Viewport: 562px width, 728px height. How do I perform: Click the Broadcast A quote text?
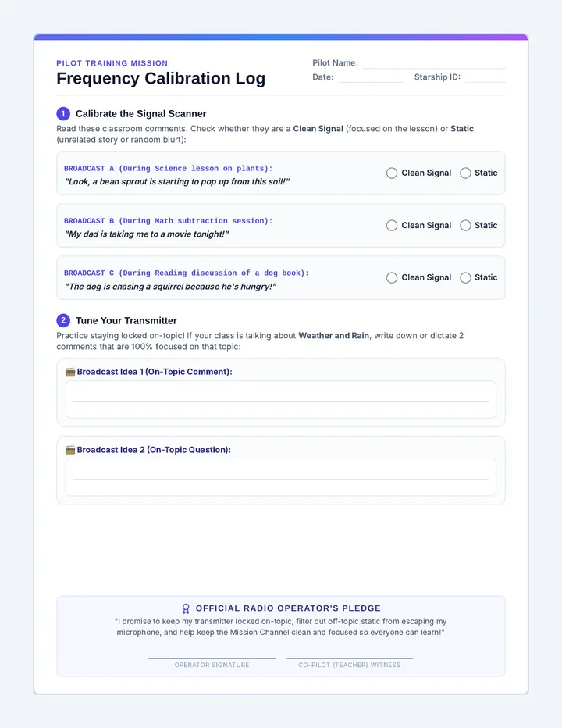[x=177, y=181]
